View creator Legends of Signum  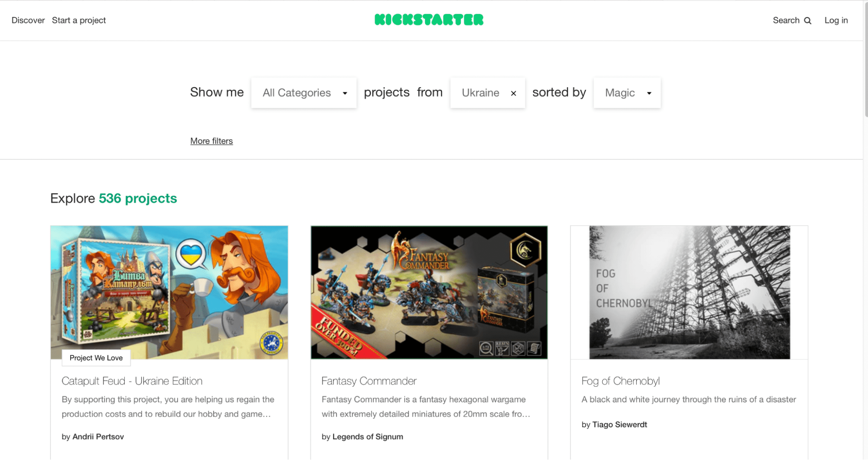click(367, 437)
